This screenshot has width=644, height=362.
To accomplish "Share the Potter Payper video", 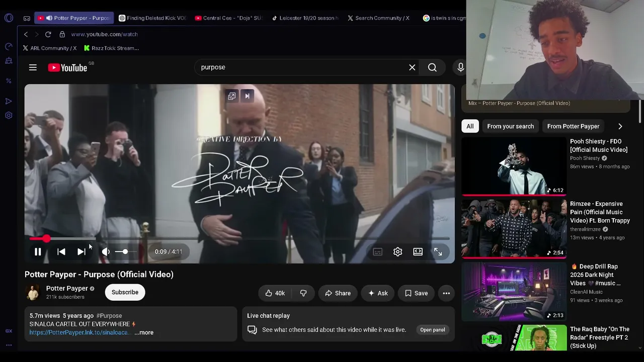I will (338, 293).
